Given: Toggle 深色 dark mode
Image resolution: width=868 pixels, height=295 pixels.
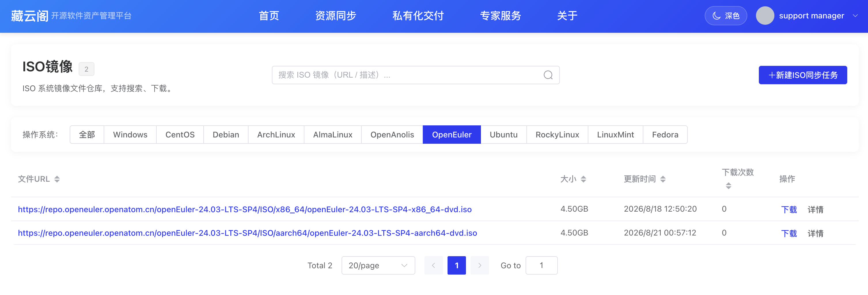Looking at the screenshot, I should 726,16.
